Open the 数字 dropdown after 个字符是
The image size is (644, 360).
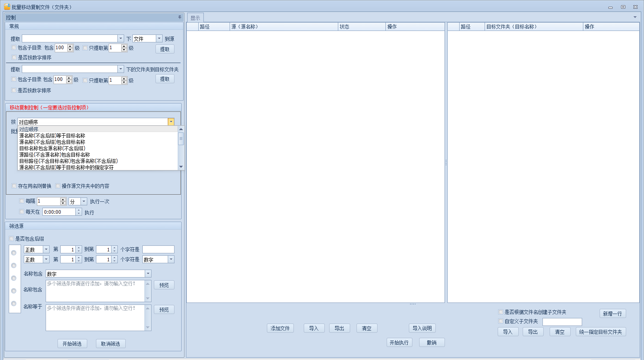coord(171,259)
